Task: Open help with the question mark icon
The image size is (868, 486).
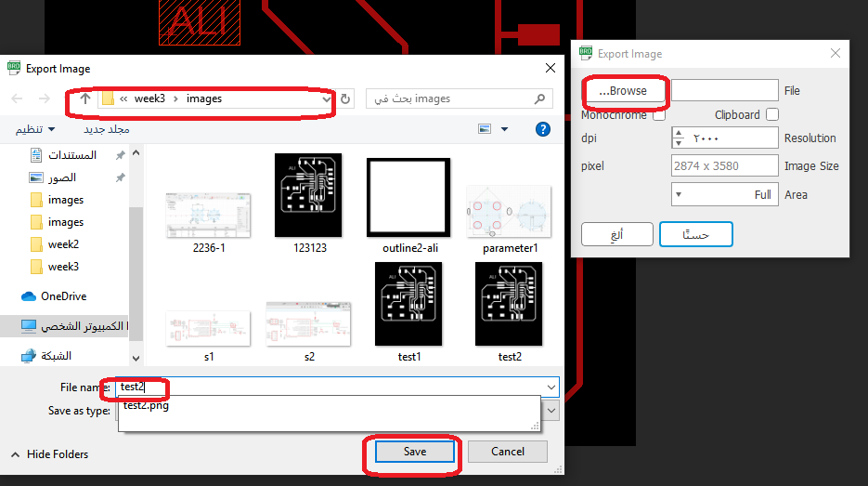Action: click(x=543, y=129)
